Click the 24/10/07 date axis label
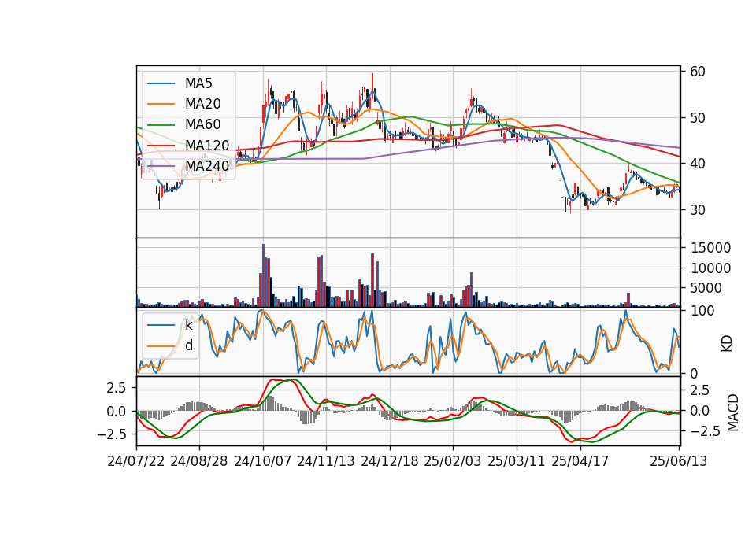This screenshot has width=756, height=543. tap(263, 461)
